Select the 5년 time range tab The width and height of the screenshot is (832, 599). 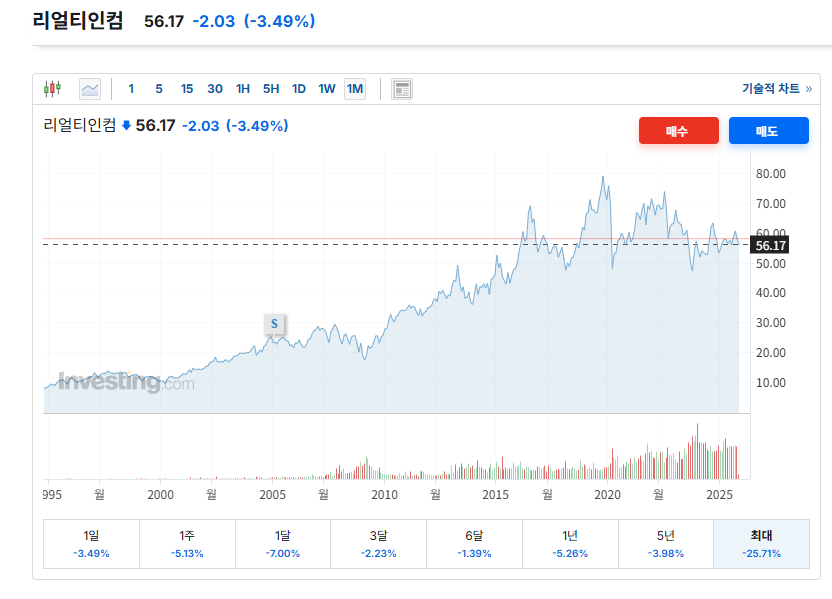point(665,543)
